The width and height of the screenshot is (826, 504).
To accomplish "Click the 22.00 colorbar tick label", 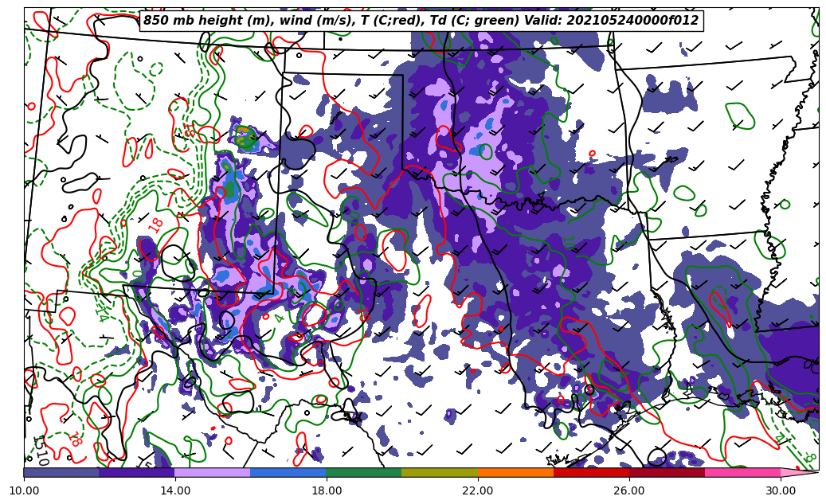I will [478, 490].
